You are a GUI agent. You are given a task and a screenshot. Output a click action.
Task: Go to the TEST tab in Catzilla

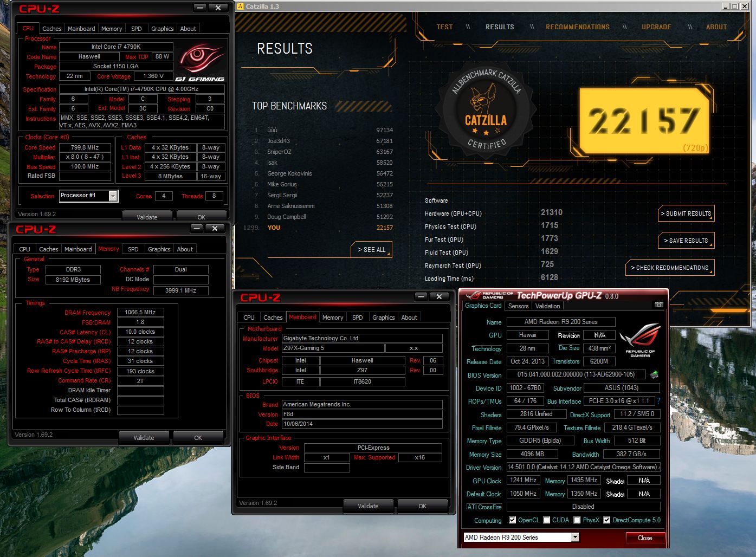(x=444, y=27)
